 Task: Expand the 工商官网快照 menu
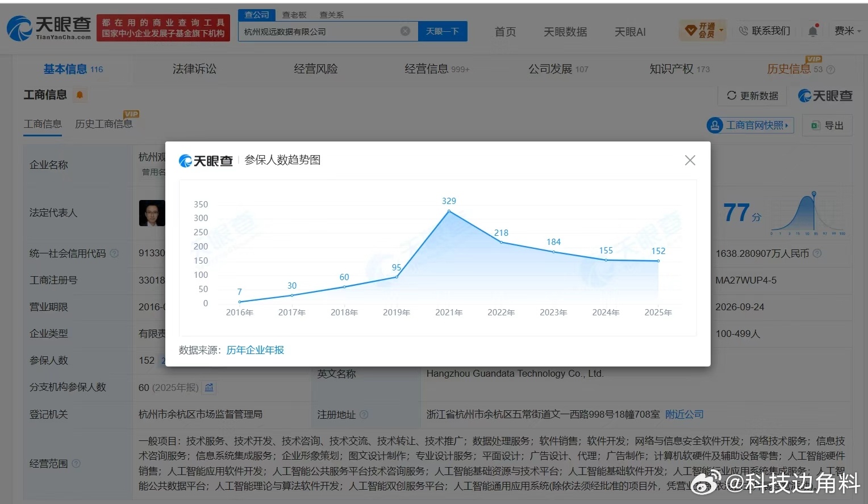(750, 125)
